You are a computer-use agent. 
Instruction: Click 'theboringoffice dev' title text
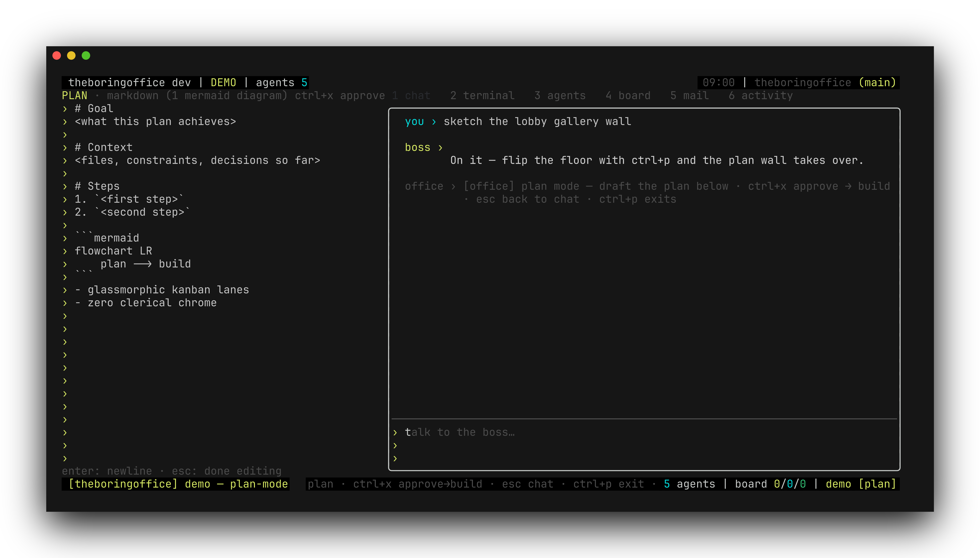129,82
